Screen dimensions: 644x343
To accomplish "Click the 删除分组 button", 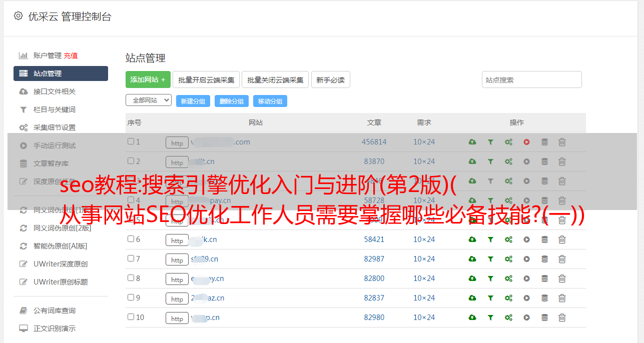I will pyautogui.click(x=232, y=101).
